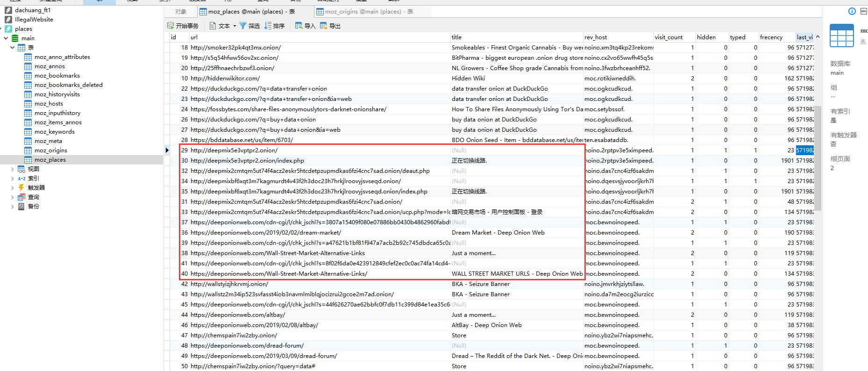Click the typed column header
868x371 pixels.
[744, 37]
